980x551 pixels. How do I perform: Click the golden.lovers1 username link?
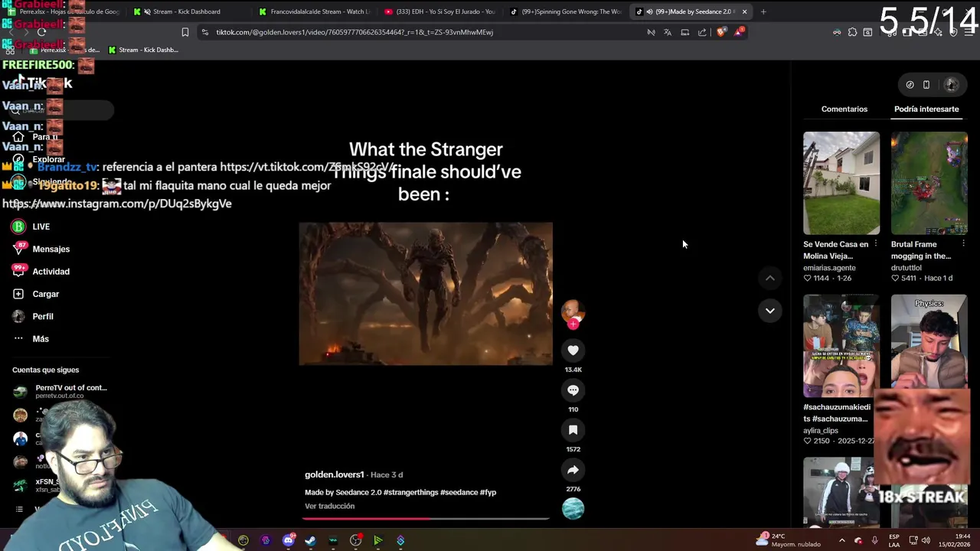click(335, 474)
